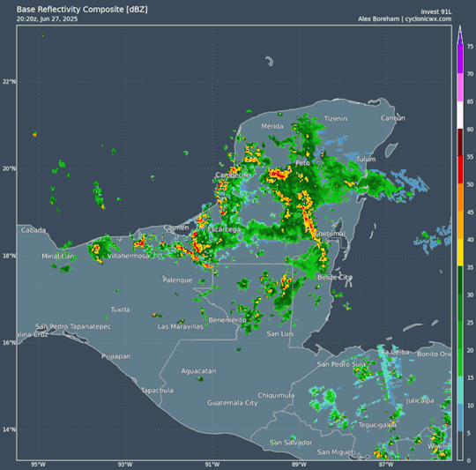Image resolution: width=476 pixels, height=470 pixels.
Task: Select the Tegucigalpa city label
Action: (x=377, y=425)
